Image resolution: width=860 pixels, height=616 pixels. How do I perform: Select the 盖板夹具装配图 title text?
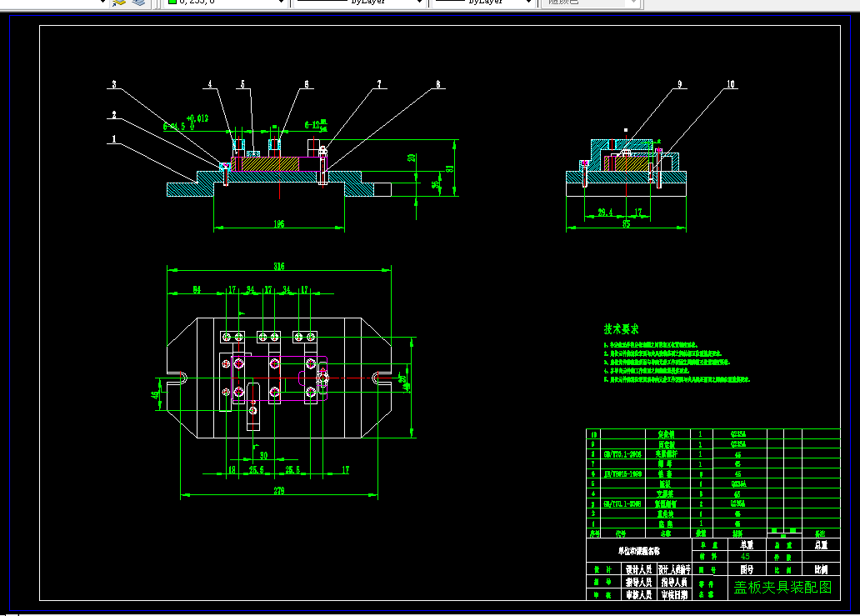point(782,588)
